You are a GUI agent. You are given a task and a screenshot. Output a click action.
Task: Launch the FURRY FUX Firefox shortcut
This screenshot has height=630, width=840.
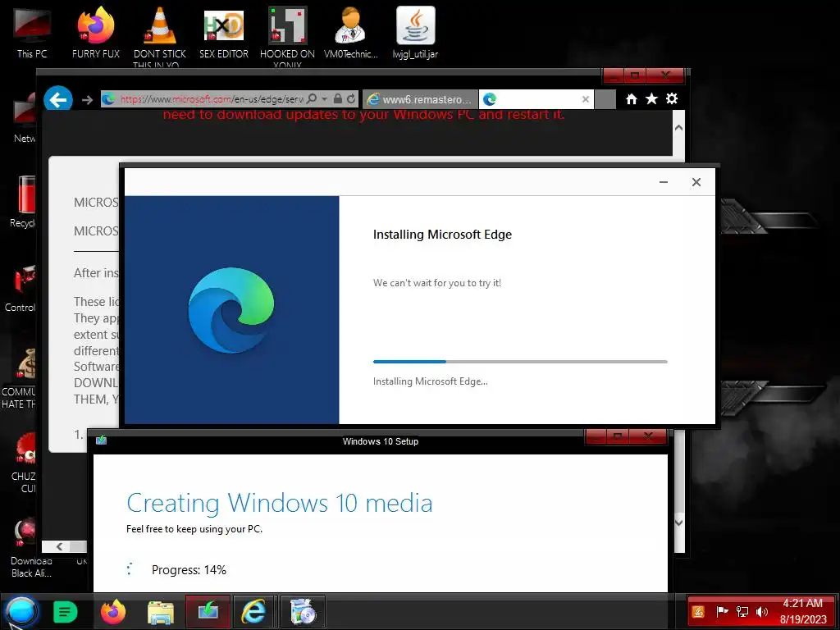pos(96,33)
